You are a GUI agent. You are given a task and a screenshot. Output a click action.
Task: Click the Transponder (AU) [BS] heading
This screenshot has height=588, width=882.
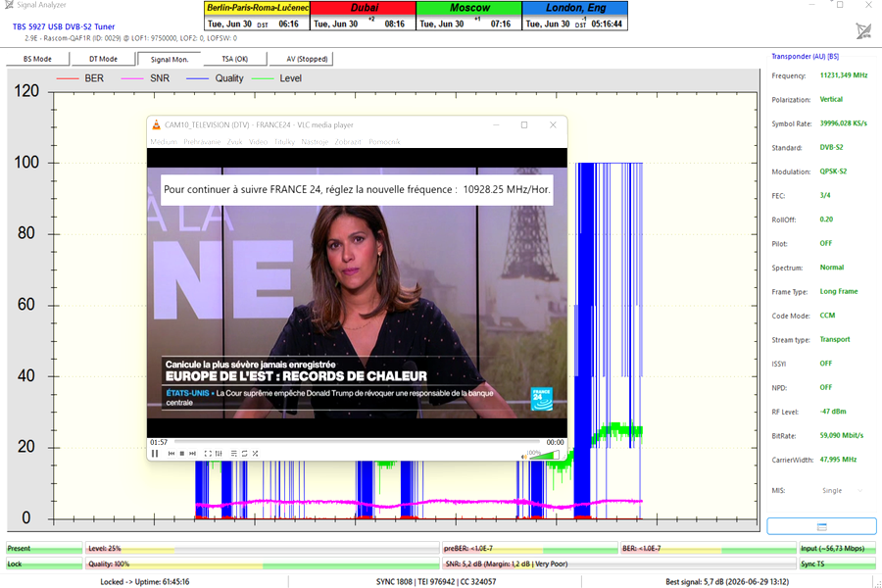[805, 56]
